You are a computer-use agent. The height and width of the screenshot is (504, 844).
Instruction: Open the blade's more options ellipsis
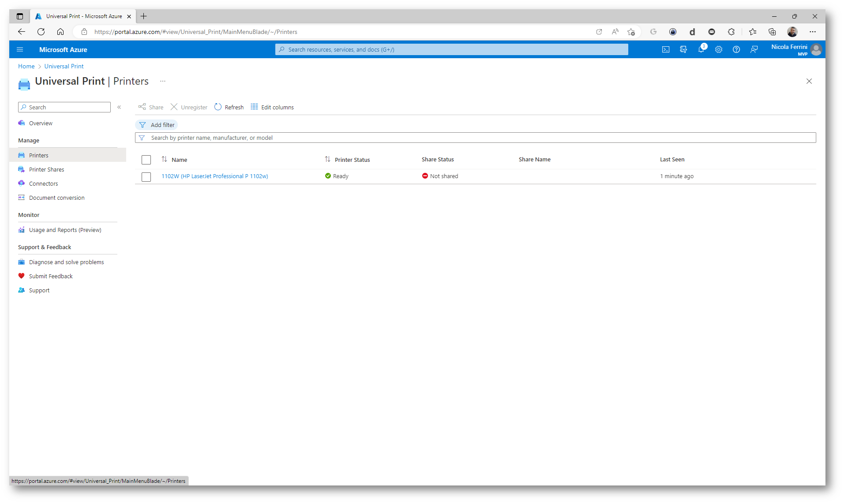[x=163, y=81]
